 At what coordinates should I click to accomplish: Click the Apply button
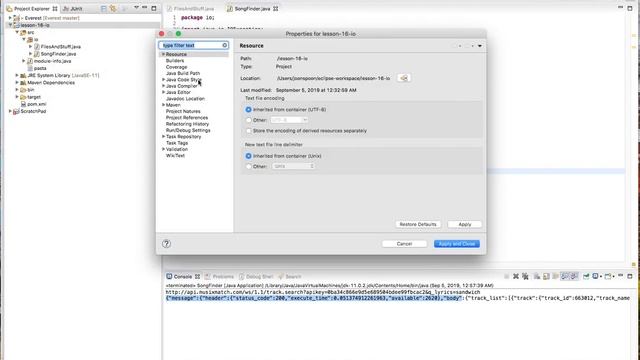tap(464, 224)
